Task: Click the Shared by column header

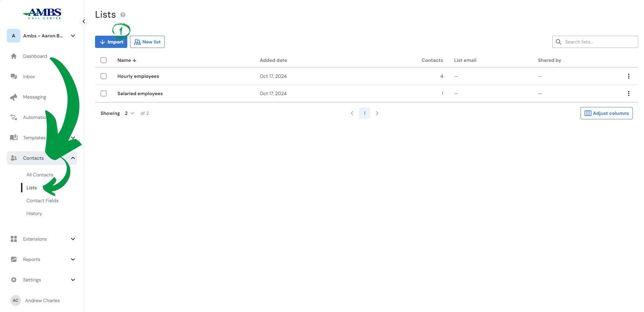Action: (549, 60)
